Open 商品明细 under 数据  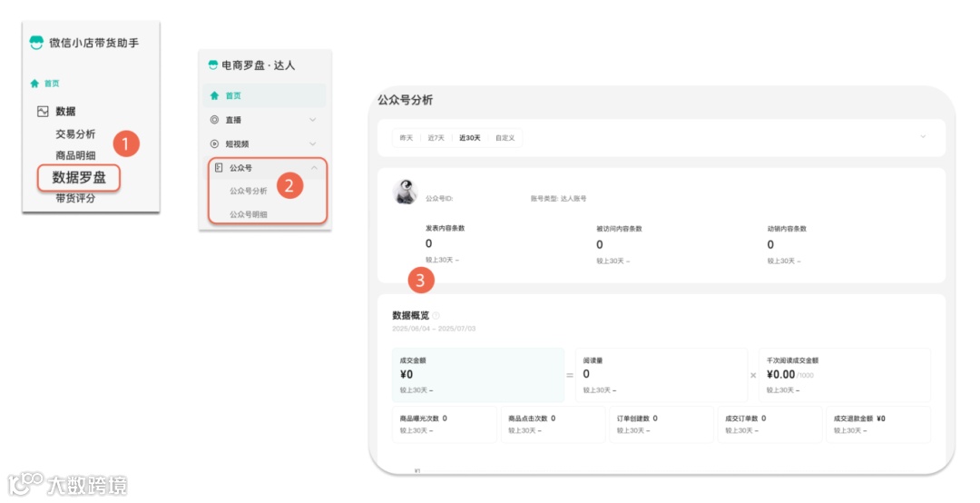click(75, 155)
